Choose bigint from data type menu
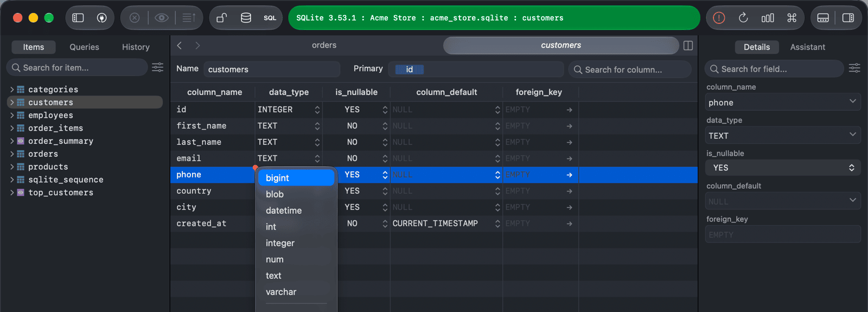Image resolution: width=868 pixels, height=312 pixels. tap(296, 178)
